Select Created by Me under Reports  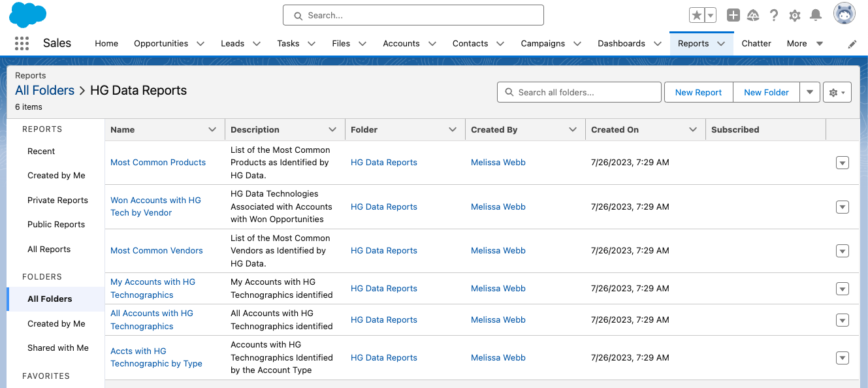tap(56, 176)
